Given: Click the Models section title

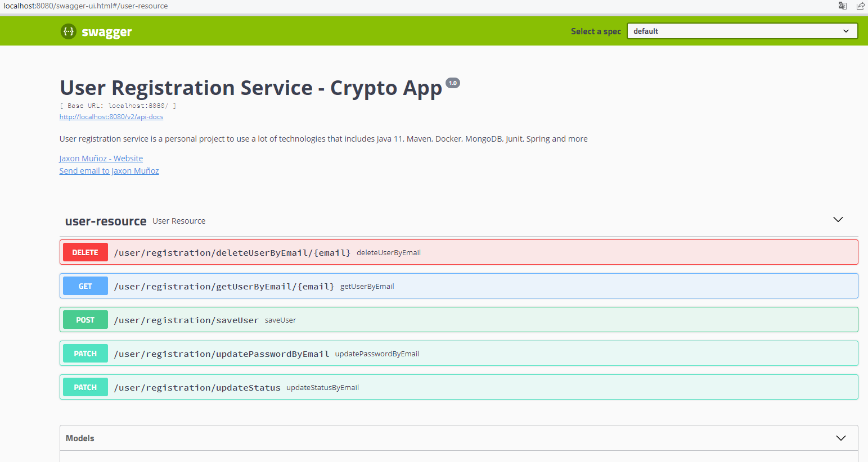Looking at the screenshot, I should pos(80,438).
